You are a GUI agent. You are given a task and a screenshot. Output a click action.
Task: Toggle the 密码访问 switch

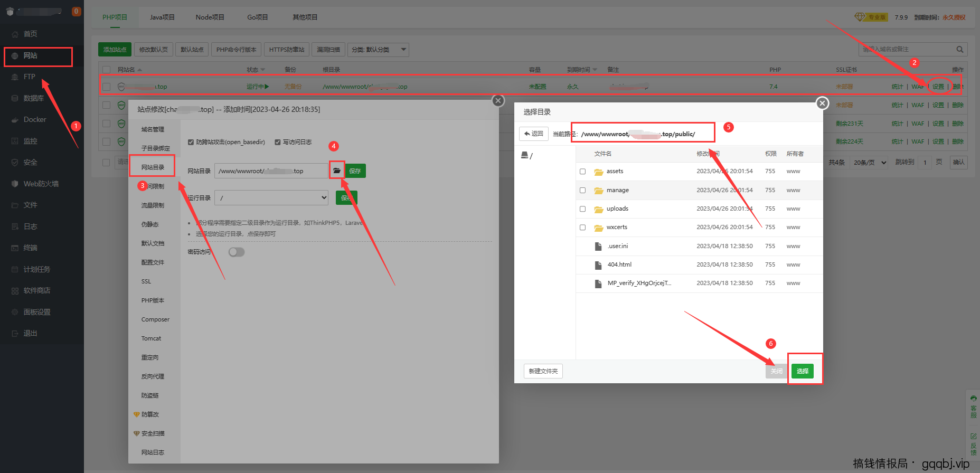point(237,252)
